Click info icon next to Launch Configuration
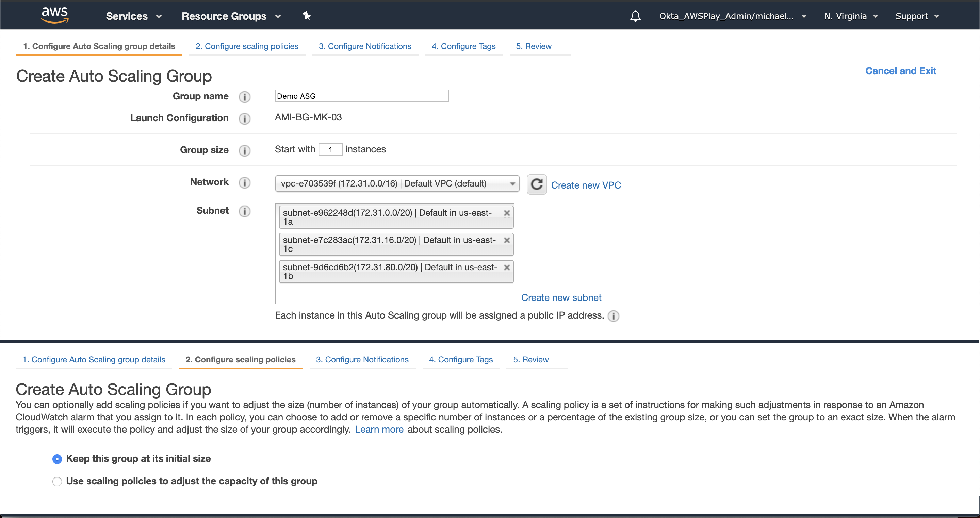980x518 pixels. point(245,118)
